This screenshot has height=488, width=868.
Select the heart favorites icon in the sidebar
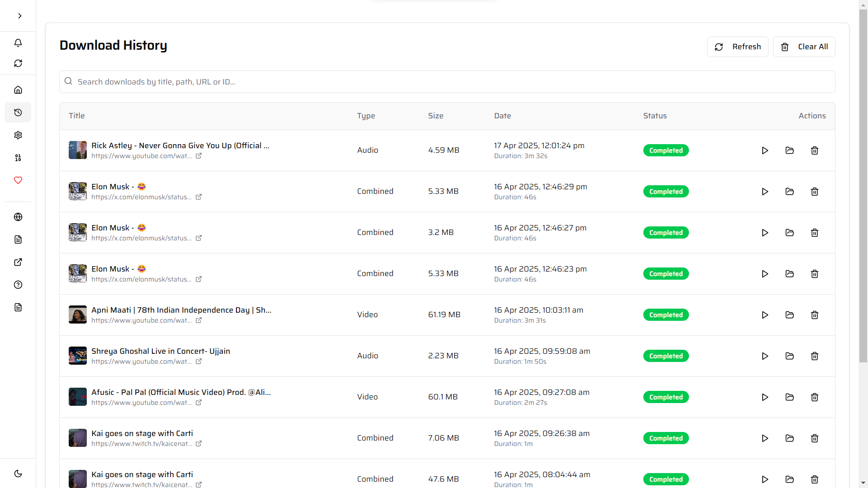pos(18,180)
